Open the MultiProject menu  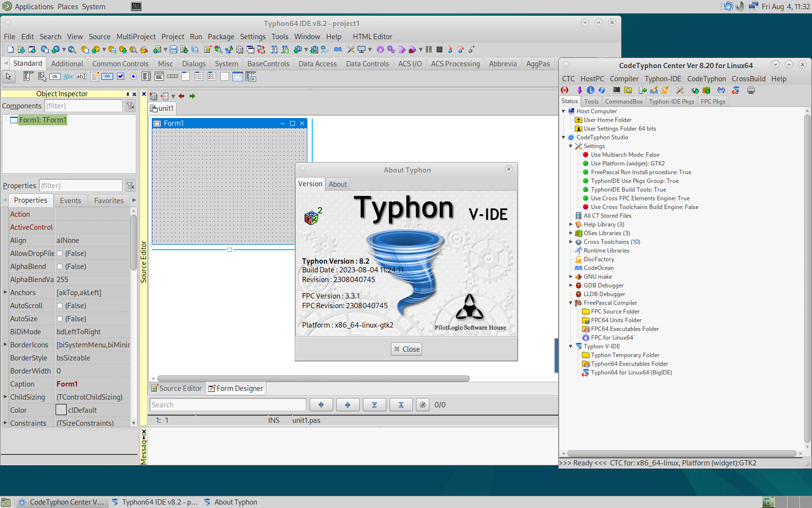point(136,37)
